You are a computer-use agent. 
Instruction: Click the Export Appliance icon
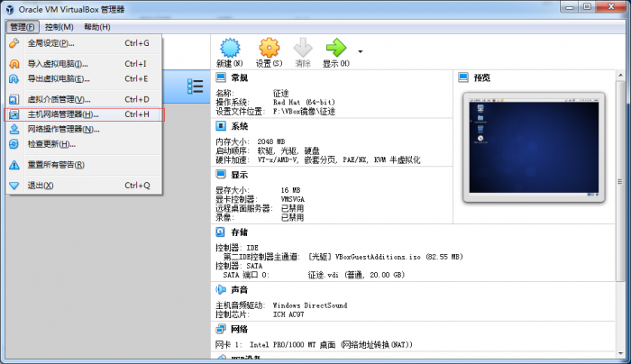(14, 78)
